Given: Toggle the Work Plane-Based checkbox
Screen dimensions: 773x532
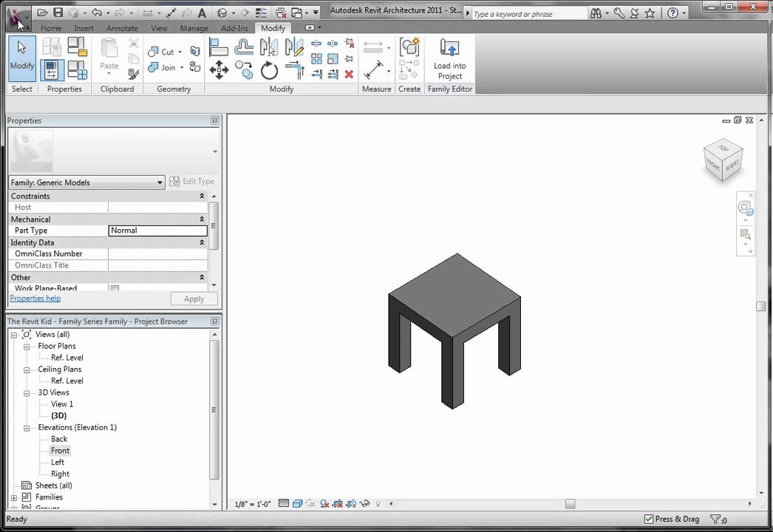Looking at the screenshot, I should tap(115, 289).
